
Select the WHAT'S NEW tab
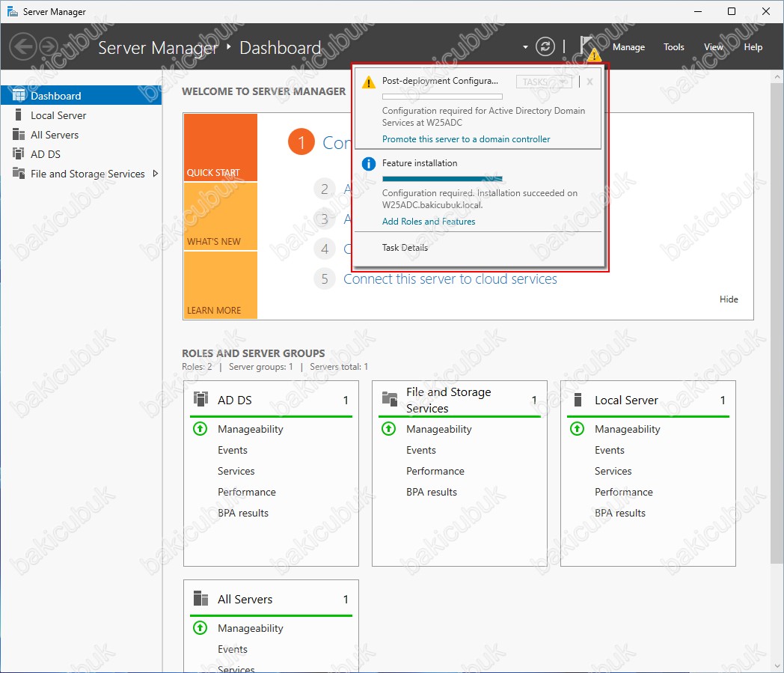tap(221, 216)
